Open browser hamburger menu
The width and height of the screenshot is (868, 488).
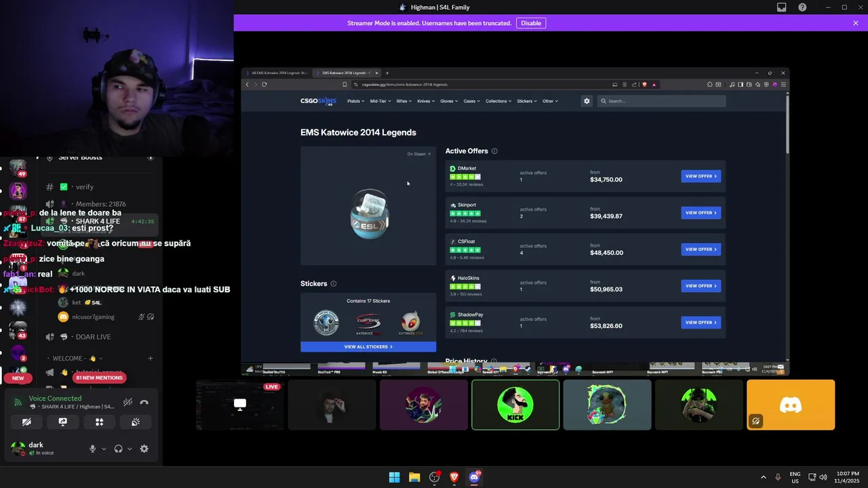(783, 85)
